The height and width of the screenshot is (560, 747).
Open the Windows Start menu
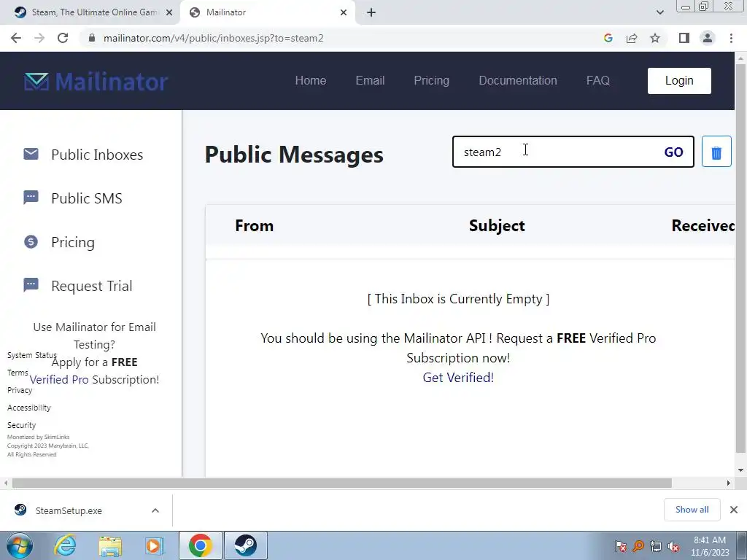pos(19,545)
